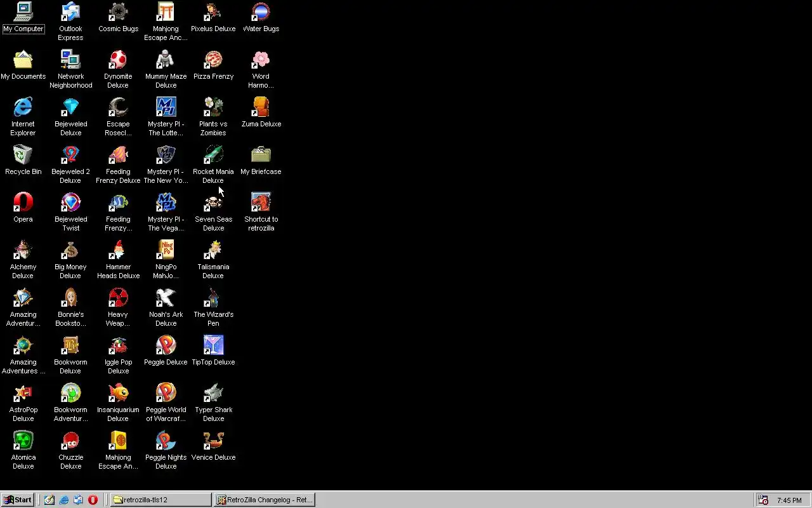Click Show Desktop in Quick Launch
This screenshot has width=812, height=508.
point(49,500)
